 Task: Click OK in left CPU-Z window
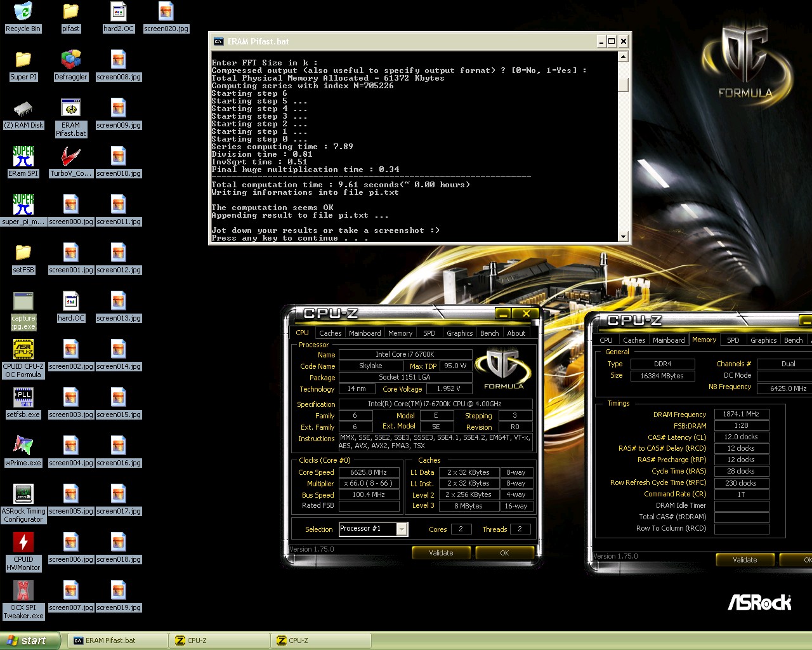[x=504, y=553]
